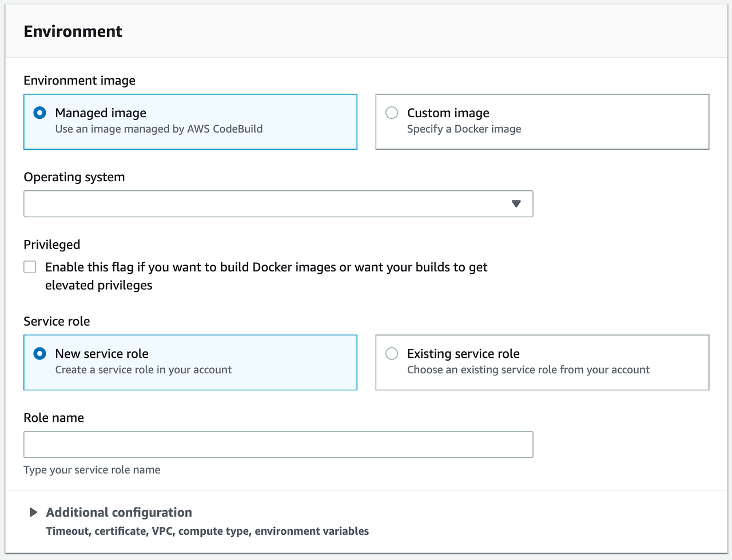Screen dimensions: 732x560
Task: Click 'Choose an existing service role' description
Action: point(528,370)
